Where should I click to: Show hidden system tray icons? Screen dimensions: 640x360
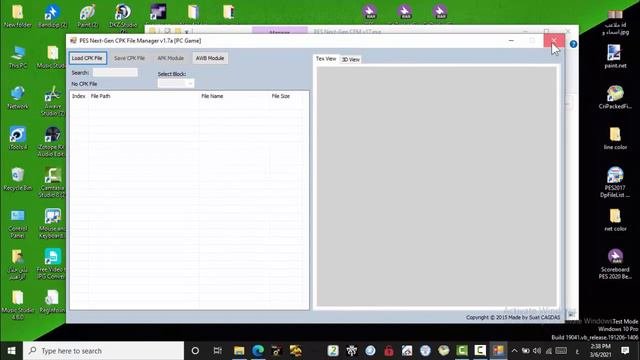pos(514,351)
